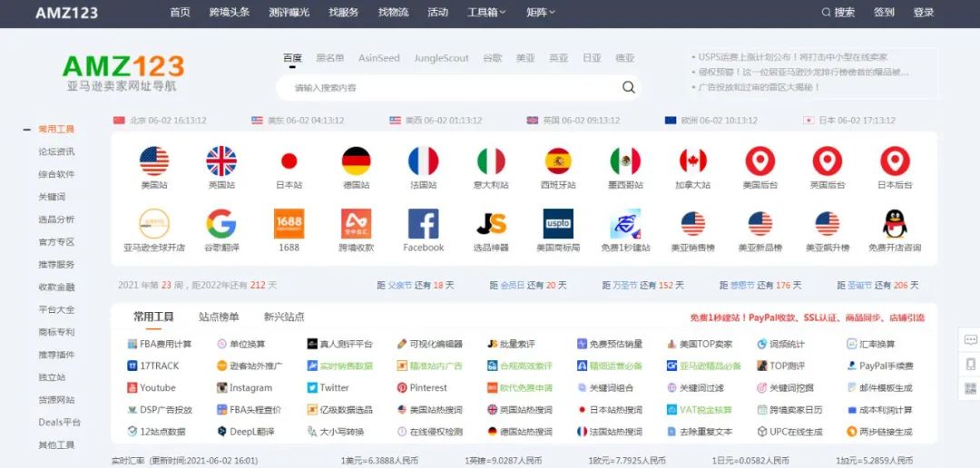Select 论坛资讯 in left sidebar
Screen dimensions: 980x468
coord(56,151)
